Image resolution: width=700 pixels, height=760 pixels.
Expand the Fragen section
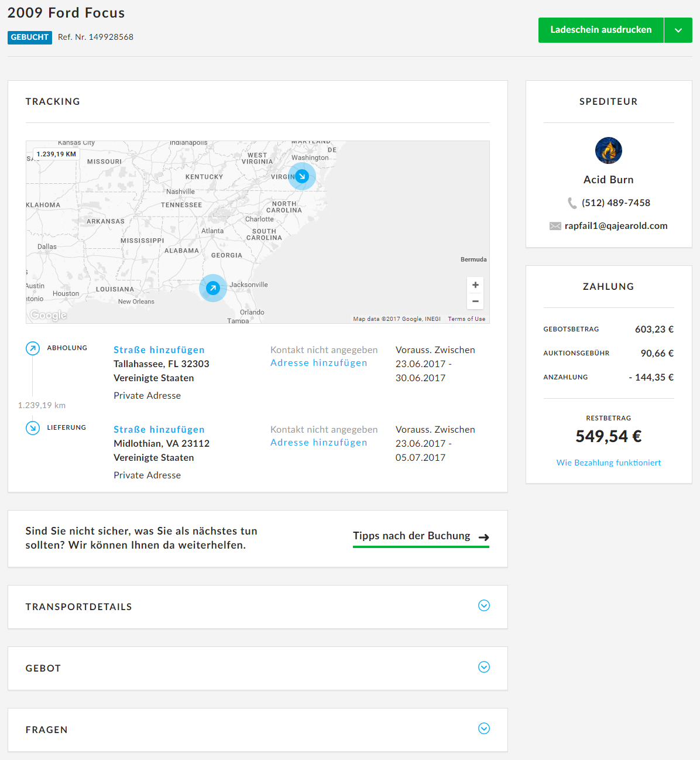(483, 729)
